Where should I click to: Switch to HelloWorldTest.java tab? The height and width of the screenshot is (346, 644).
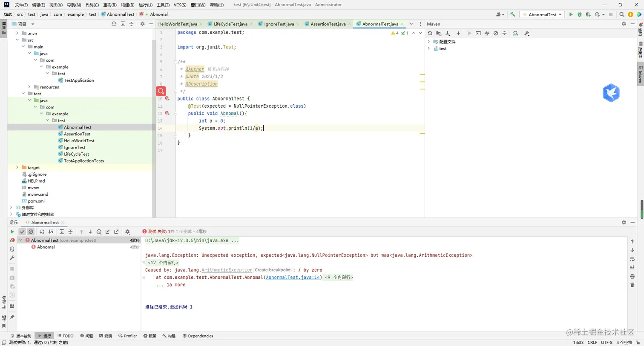pos(178,24)
